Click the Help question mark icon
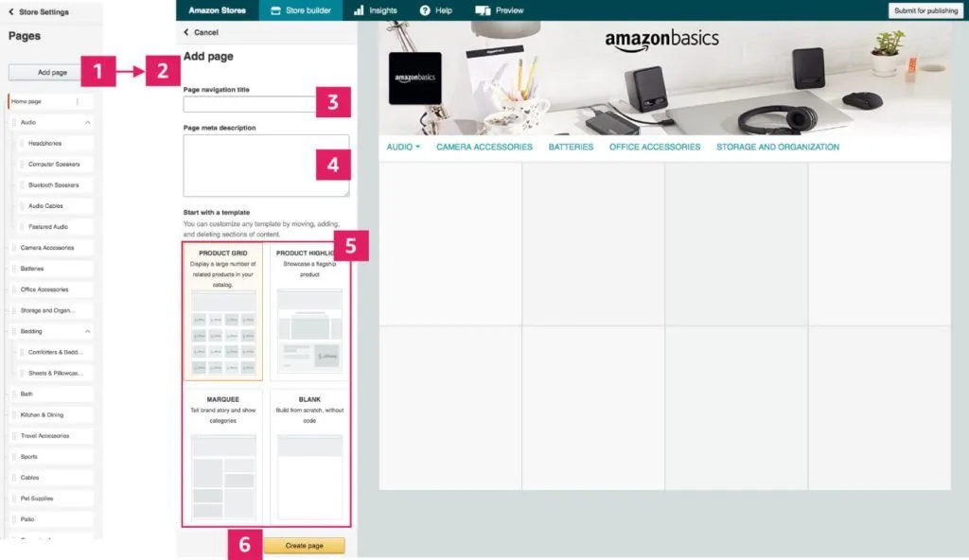969x560 pixels. click(425, 10)
